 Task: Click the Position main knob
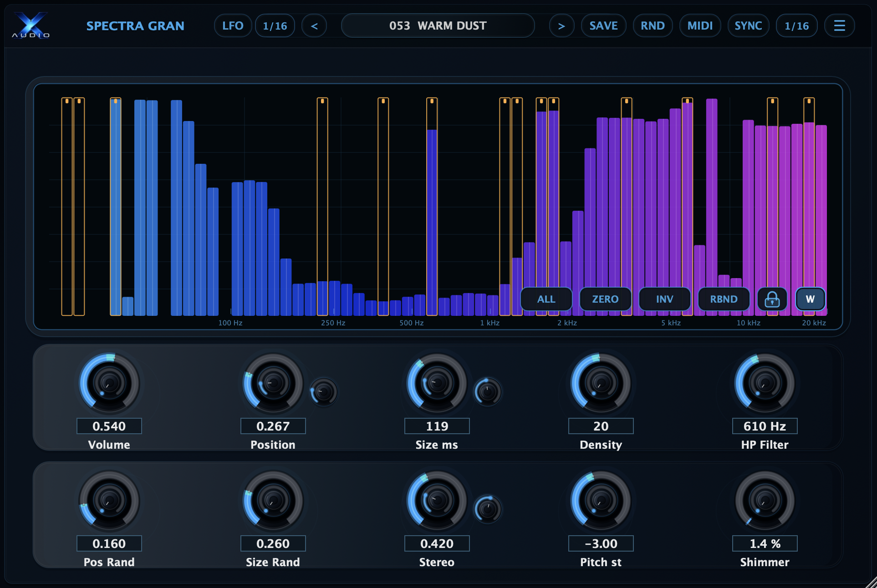273,383
